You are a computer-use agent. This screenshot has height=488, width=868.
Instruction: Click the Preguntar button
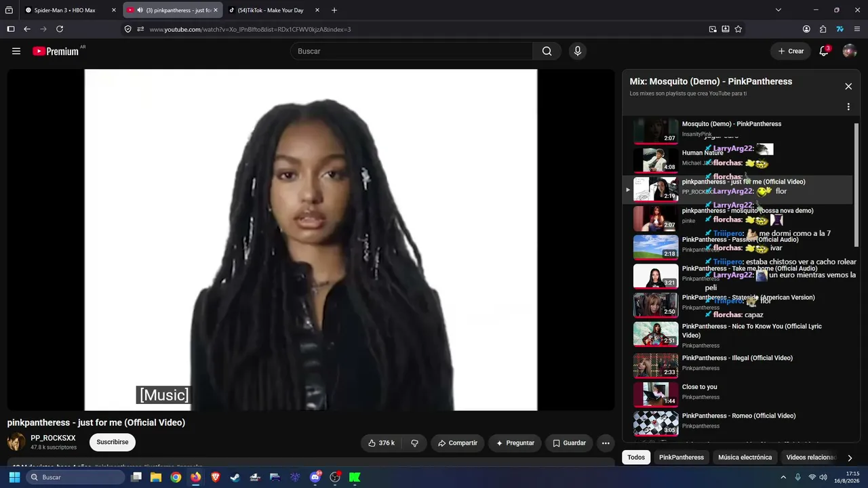[x=515, y=443]
